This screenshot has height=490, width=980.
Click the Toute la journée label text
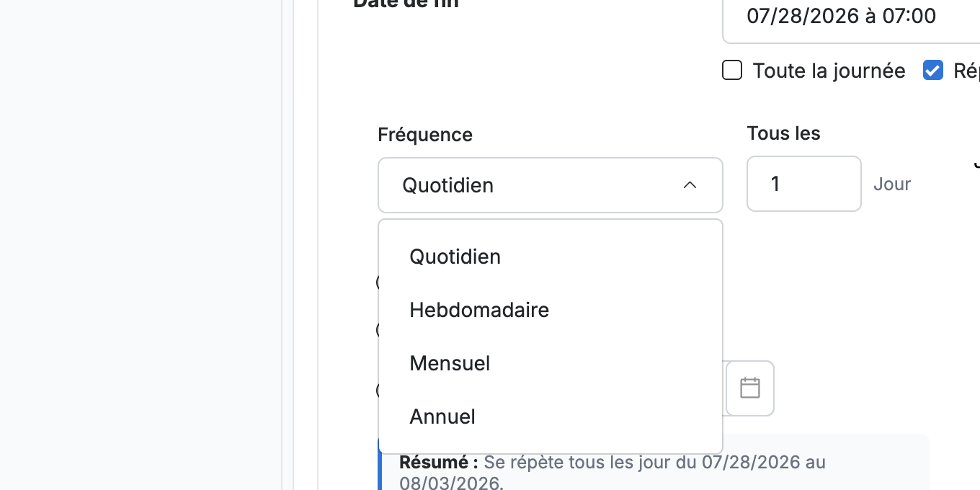829,71
